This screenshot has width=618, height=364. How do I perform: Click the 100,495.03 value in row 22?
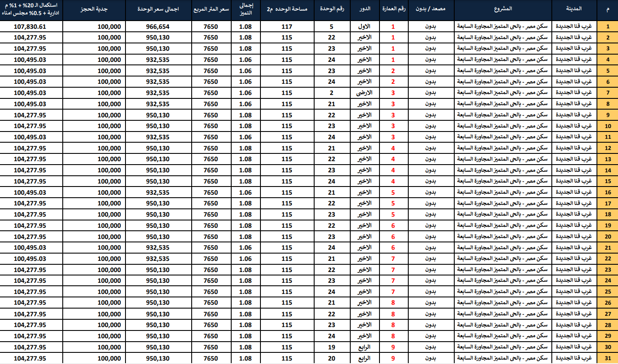click(30, 259)
